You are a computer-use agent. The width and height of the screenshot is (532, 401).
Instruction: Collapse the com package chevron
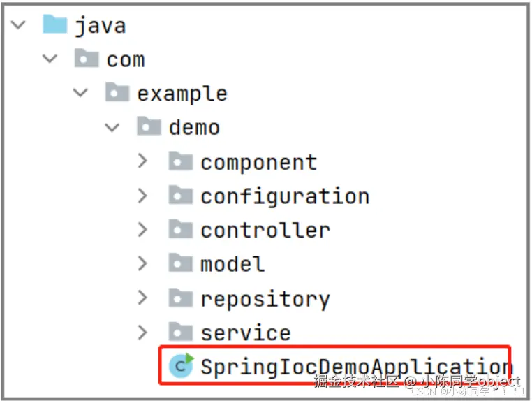click(50, 59)
